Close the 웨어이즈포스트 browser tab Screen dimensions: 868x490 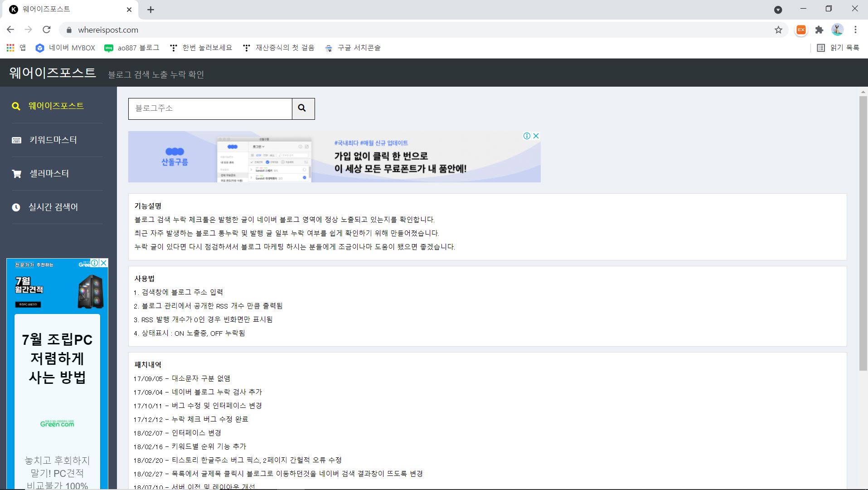[129, 10]
